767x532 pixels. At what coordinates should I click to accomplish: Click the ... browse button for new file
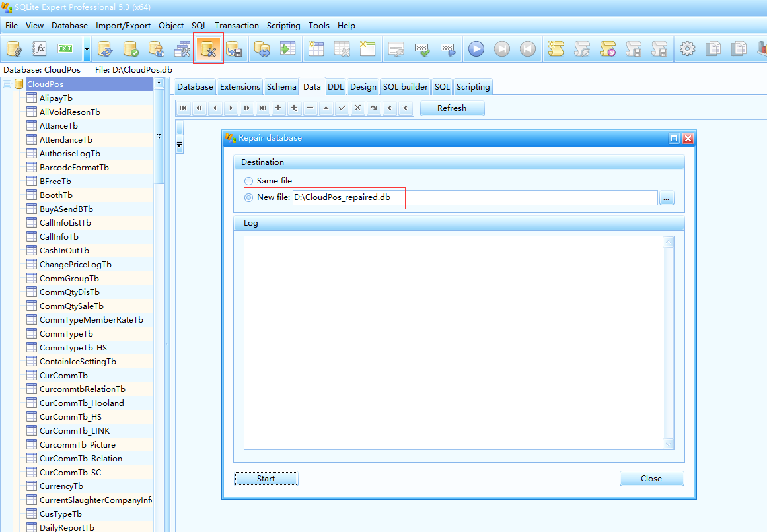click(667, 198)
